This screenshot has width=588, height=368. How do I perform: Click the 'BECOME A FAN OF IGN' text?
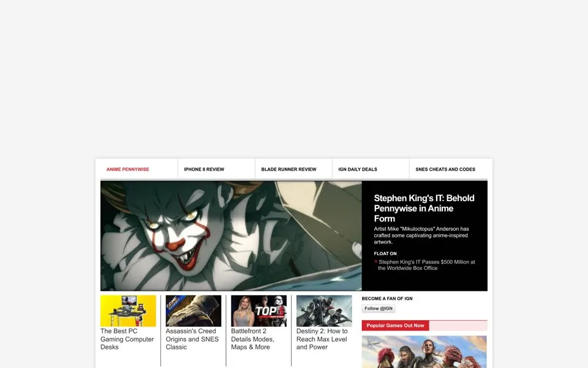click(387, 299)
